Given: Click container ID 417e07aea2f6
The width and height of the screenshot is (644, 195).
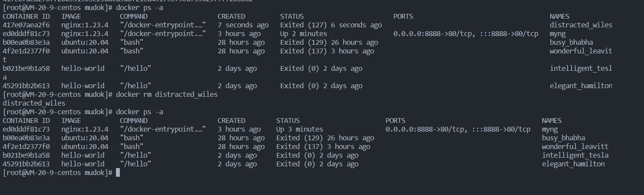Looking at the screenshot, I should pos(26,25).
